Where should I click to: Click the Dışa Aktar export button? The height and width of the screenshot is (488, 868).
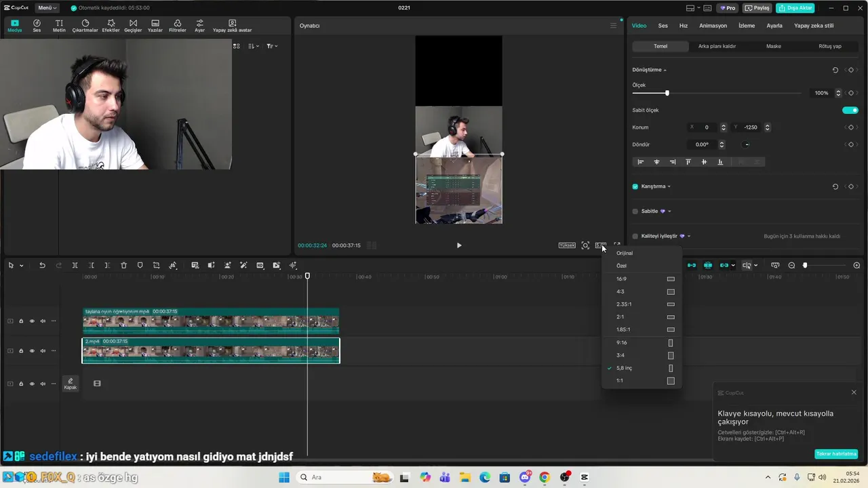point(795,8)
